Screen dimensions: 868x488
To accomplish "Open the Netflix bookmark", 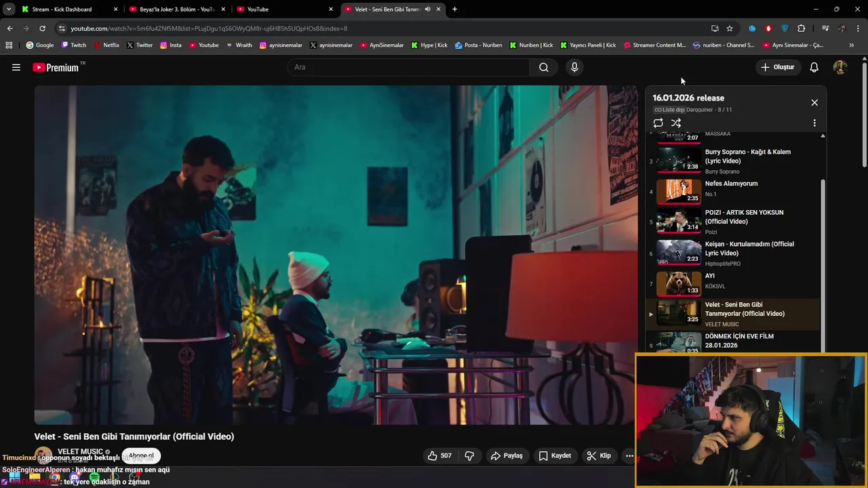I will 106,45.
